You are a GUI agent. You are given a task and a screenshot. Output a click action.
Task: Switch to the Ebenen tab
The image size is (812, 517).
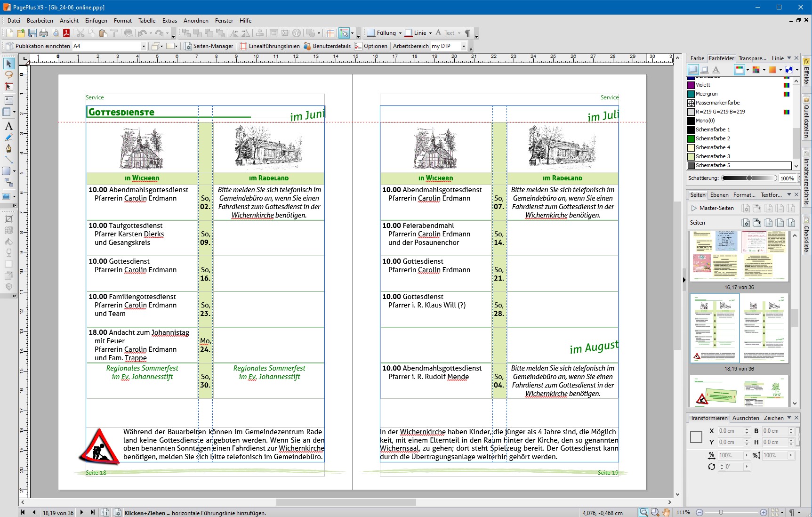[719, 195]
